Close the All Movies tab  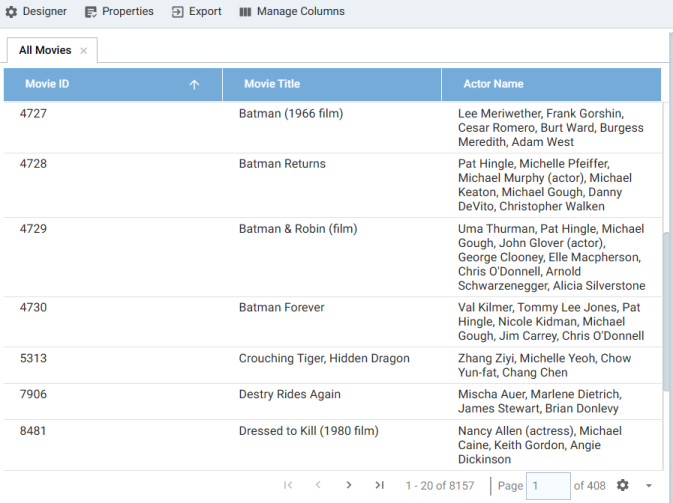point(84,51)
